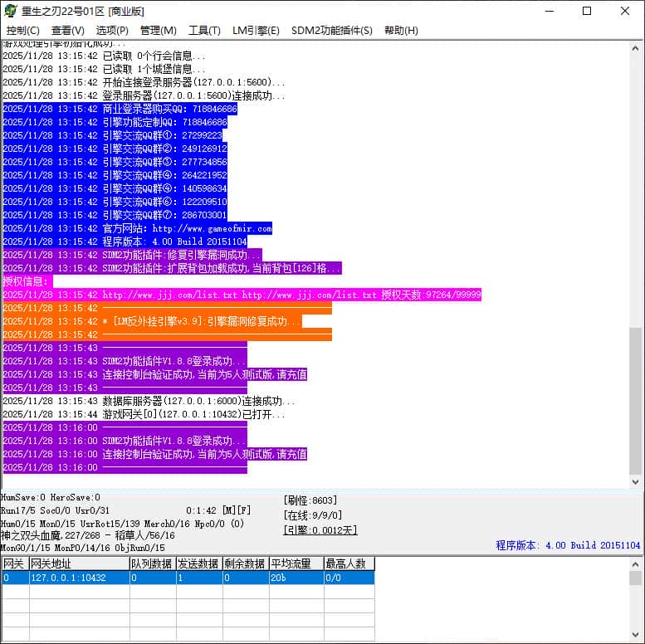Screen dimensions: 645x644
Task: Click the [引擎:0.0012天] status text
Action: point(320,530)
